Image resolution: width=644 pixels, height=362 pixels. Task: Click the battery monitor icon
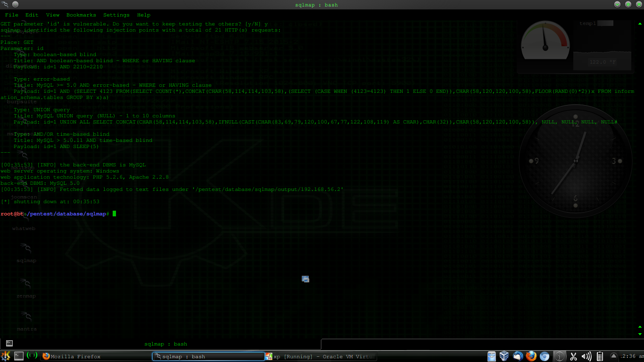600,356
